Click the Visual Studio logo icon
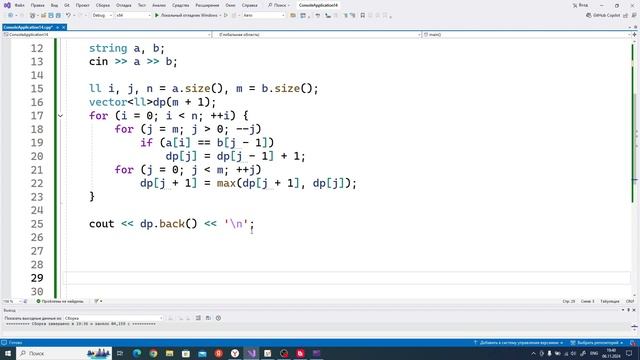The width and height of the screenshot is (640, 360). pyautogui.click(x=7, y=5)
